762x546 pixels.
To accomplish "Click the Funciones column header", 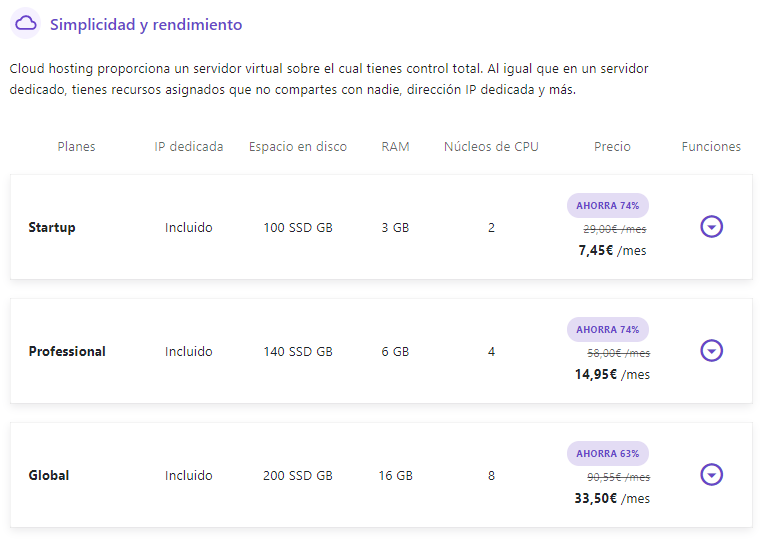I will point(711,146).
